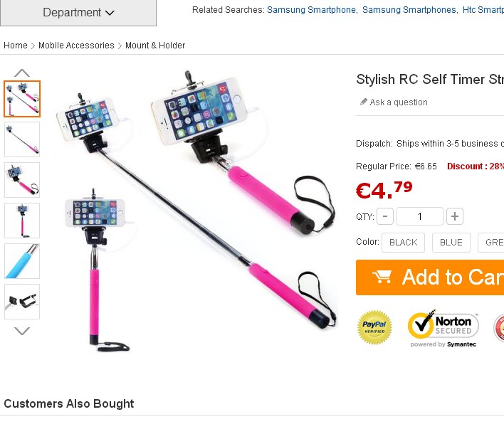Click the Add to Cart button
This screenshot has height=434, width=504.
(x=430, y=277)
